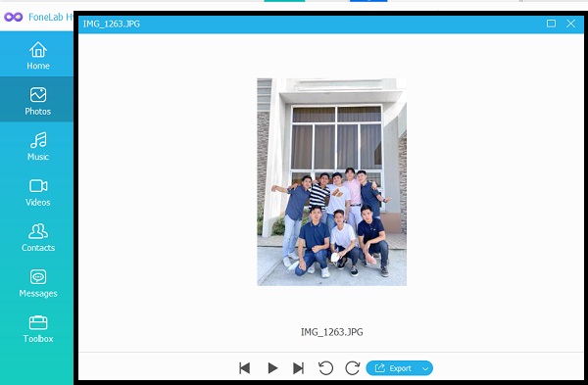Open the Messages section
Screen dimensions: 588x385
tap(37, 283)
